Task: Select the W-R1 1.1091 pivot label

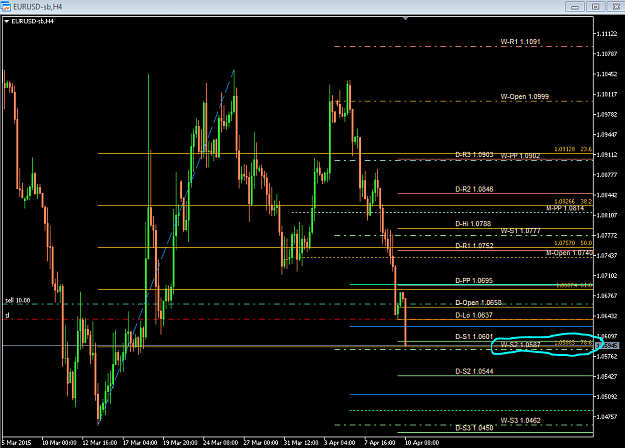Action: [x=521, y=41]
